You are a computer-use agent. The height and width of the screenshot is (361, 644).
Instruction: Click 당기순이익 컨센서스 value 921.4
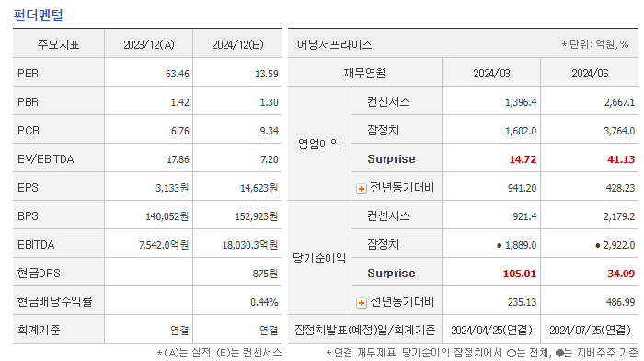pos(524,216)
